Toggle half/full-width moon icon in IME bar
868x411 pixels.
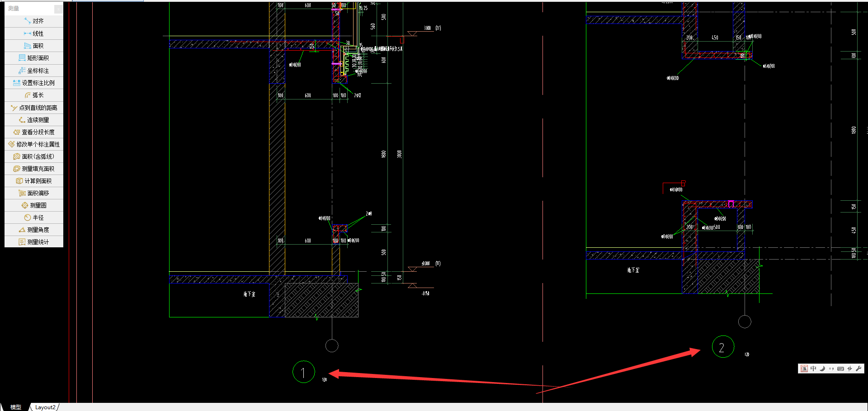coord(822,368)
